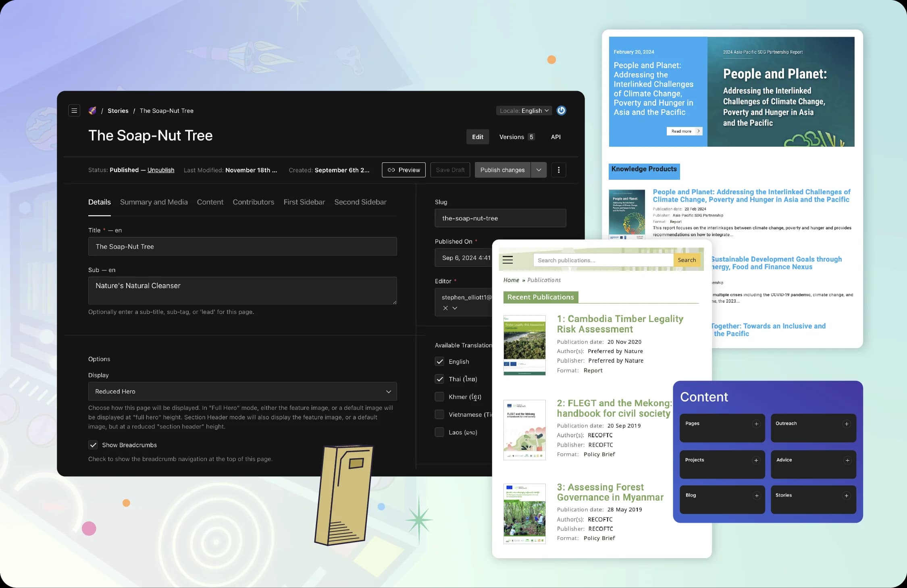Disable the Thai translation checkbox

tap(439, 379)
